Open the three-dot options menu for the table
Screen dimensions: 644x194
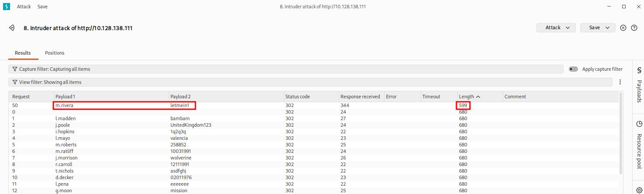click(x=620, y=82)
